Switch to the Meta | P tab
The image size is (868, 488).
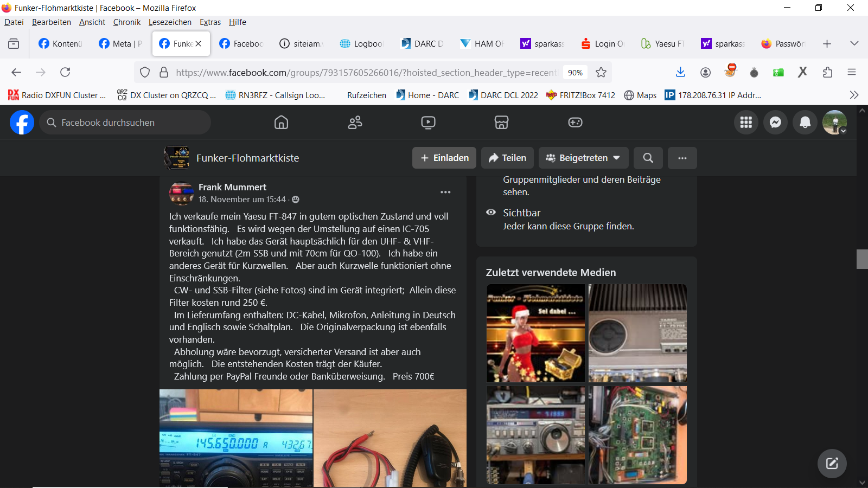click(120, 43)
